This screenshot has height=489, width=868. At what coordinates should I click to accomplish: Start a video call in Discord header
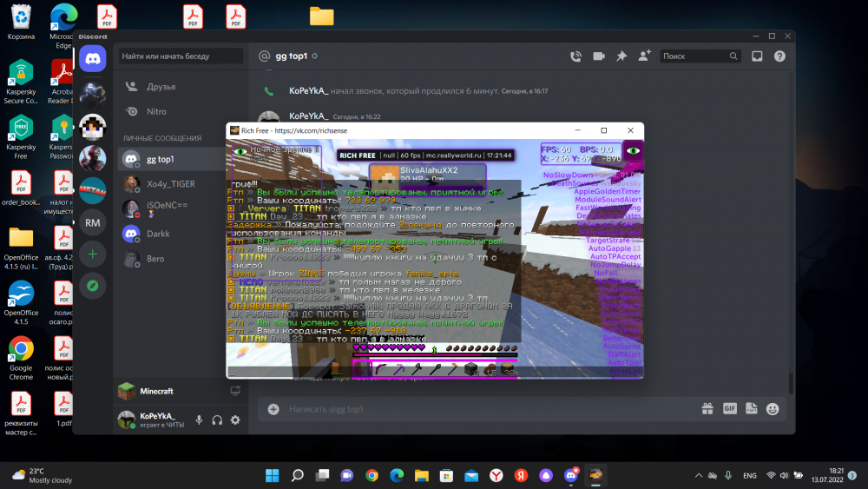(x=598, y=56)
